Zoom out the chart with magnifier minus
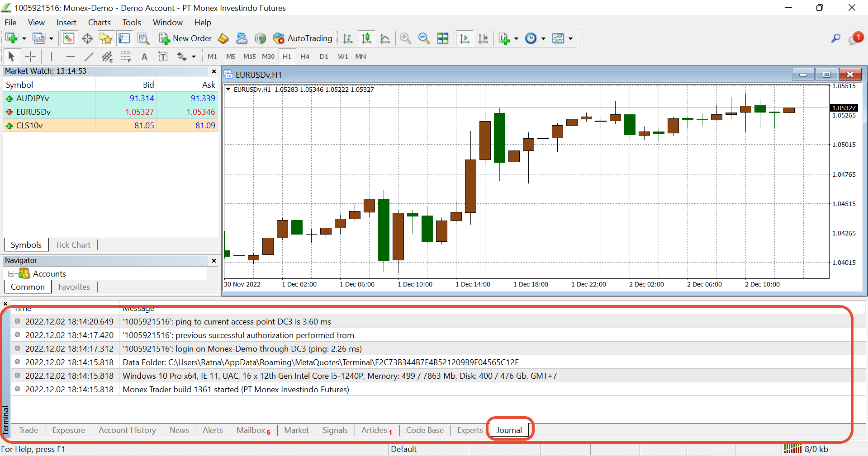 (x=424, y=38)
